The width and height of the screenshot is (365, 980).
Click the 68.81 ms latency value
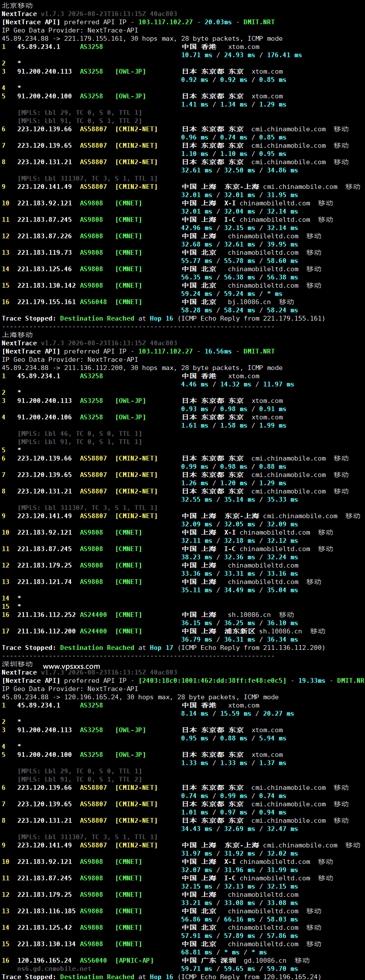(197, 952)
